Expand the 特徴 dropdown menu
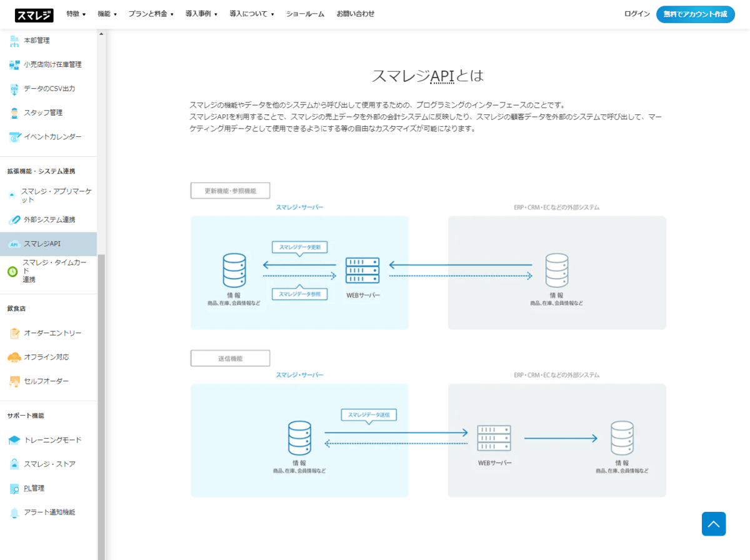This screenshot has width=750, height=560. (76, 14)
